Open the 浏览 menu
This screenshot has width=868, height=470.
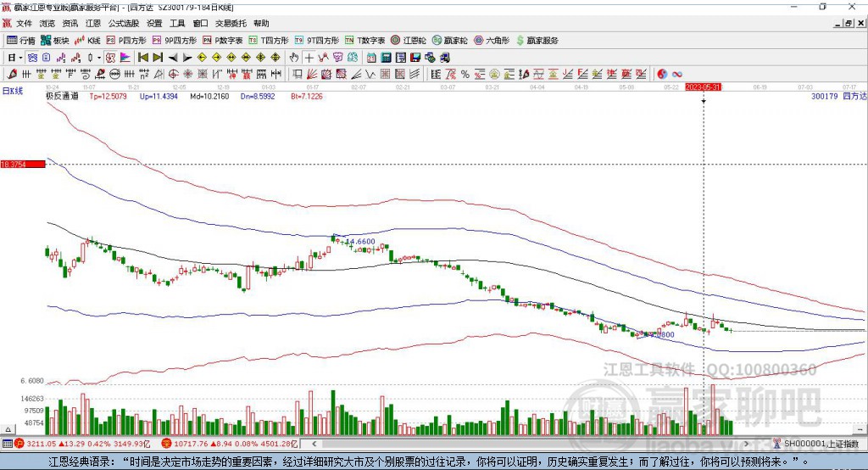[47, 23]
